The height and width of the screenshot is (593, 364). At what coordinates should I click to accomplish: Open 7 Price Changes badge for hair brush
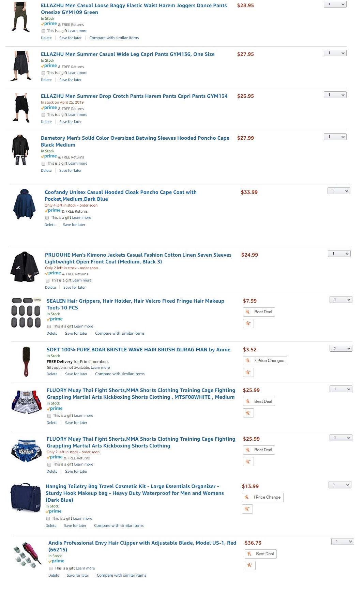265,361
